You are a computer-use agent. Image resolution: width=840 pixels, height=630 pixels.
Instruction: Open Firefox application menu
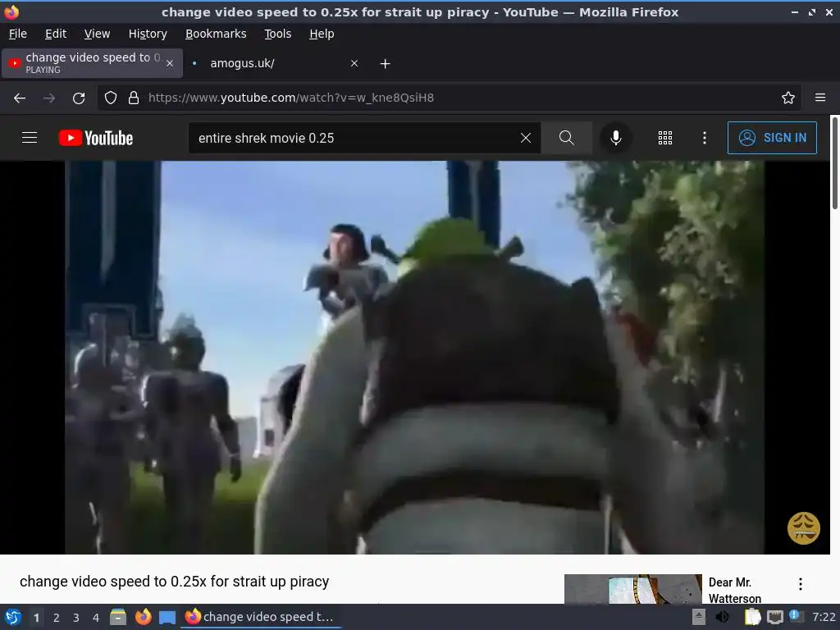pyautogui.click(x=819, y=98)
